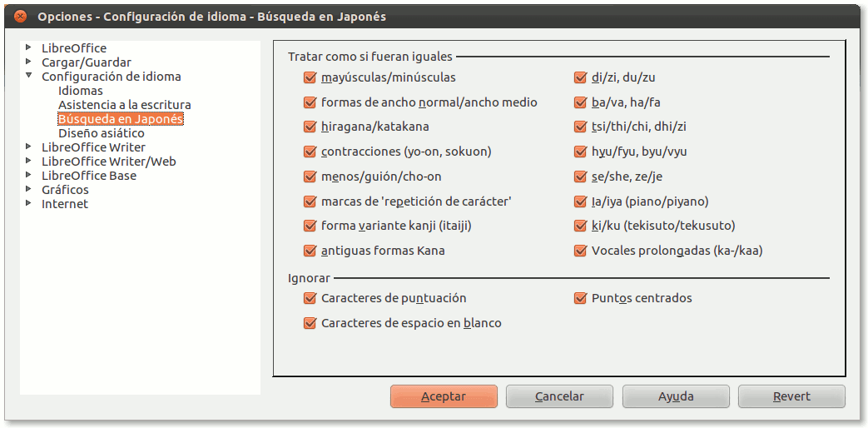The height and width of the screenshot is (428, 868).
Task: Click the Revert button
Action: [x=791, y=396]
